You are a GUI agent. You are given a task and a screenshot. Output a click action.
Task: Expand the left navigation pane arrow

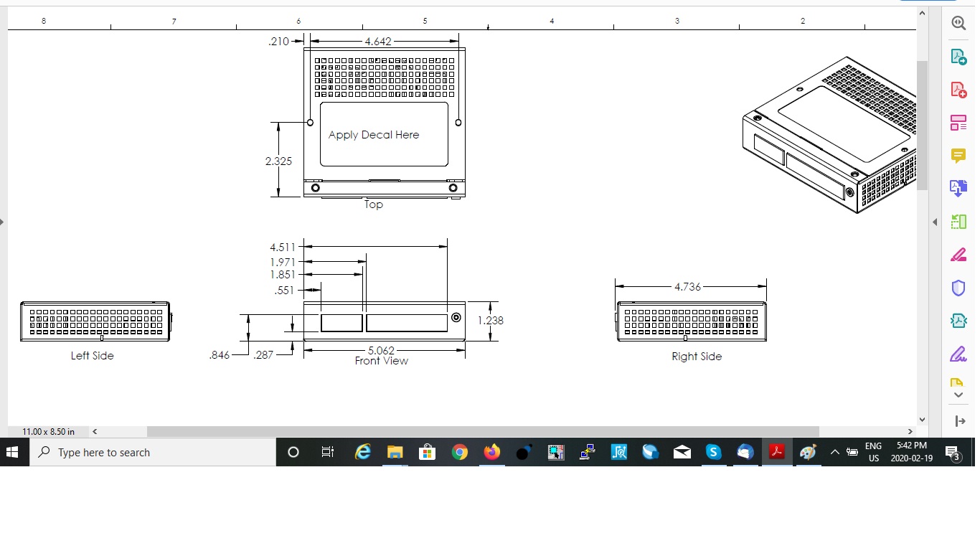click(x=2, y=222)
